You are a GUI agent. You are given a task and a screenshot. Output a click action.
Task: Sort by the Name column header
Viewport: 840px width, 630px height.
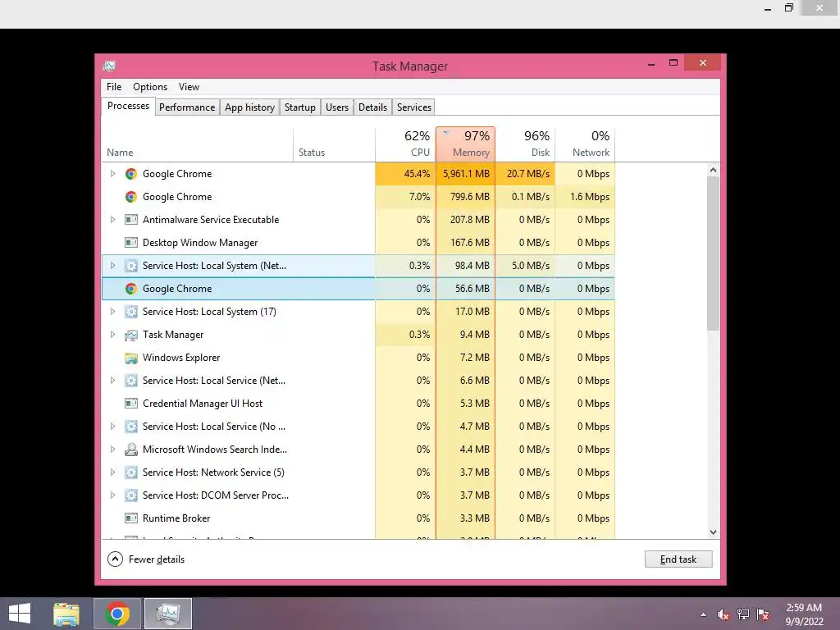coord(197,144)
